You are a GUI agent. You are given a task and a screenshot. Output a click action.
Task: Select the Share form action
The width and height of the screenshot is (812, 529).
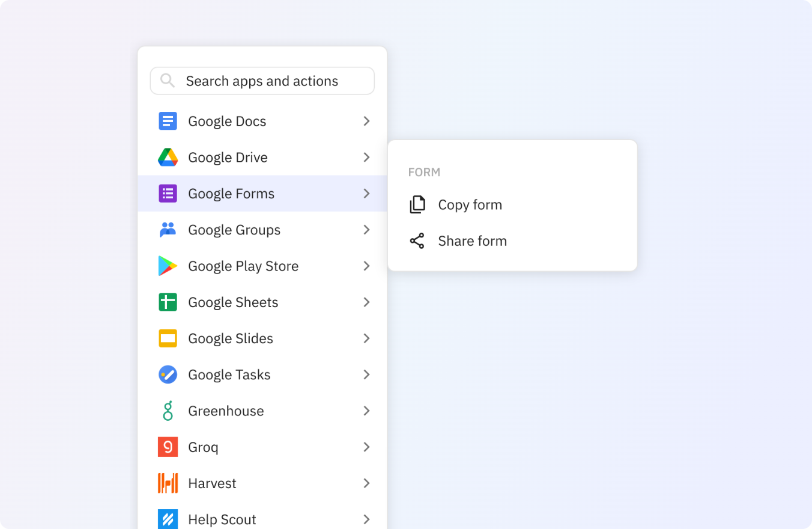click(512, 241)
